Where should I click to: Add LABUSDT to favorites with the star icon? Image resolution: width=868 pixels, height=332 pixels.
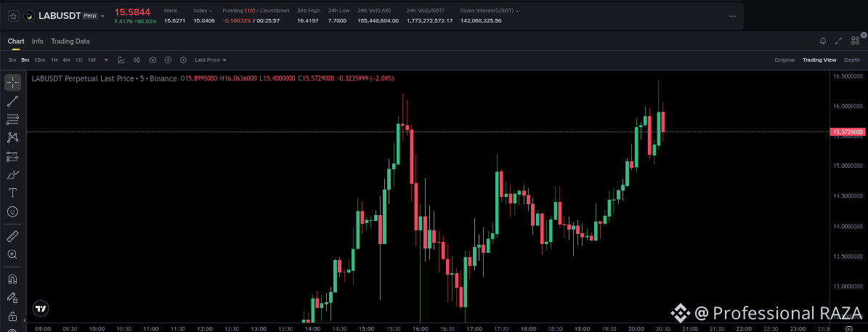coord(13,16)
